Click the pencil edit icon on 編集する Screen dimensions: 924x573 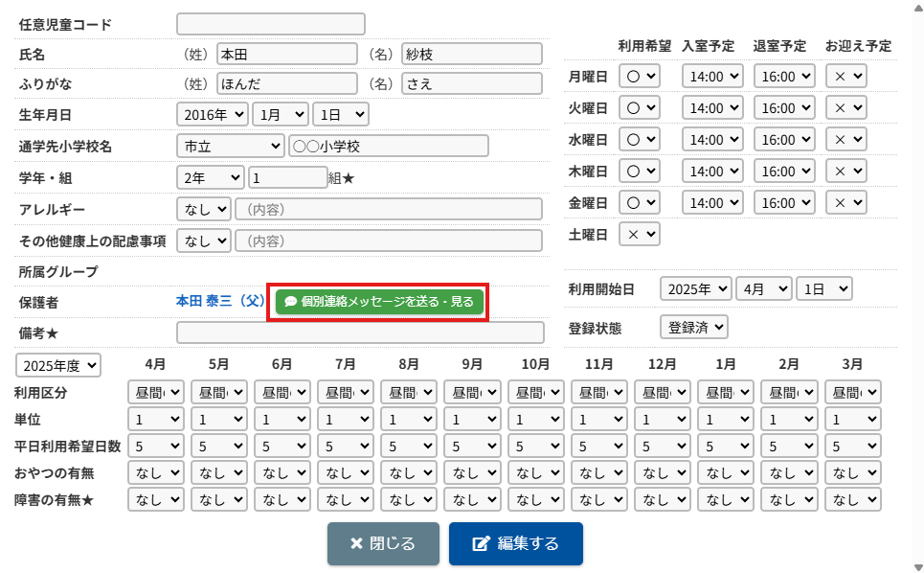pos(482,544)
